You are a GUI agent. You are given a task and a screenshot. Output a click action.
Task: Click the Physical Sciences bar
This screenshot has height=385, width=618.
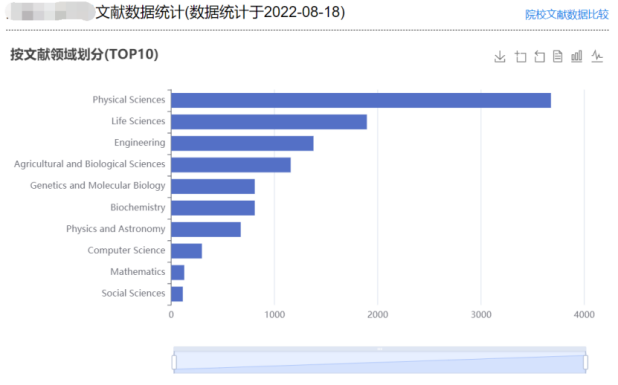pos(361,100)
